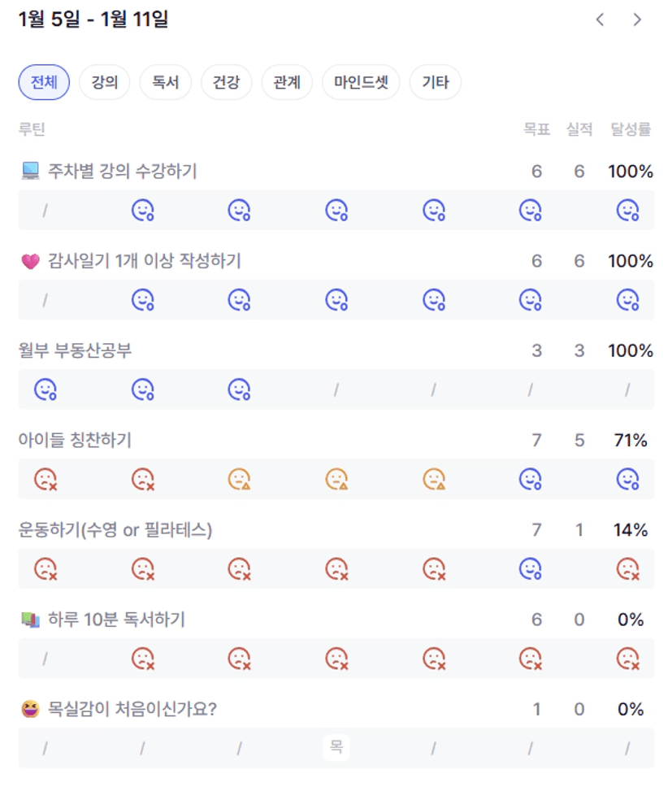Go to the next week arrow
This screenshot has height=787, width=672.
(x=637, y=20)
